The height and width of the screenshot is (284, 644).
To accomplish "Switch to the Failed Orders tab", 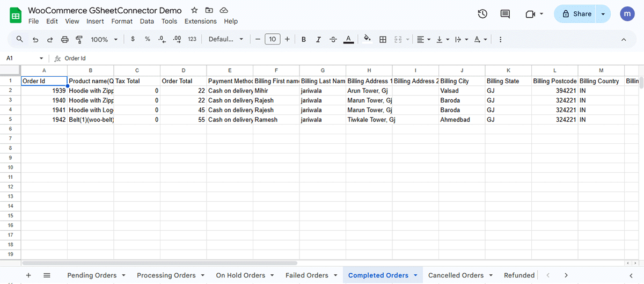I will (x=307, y=275).
